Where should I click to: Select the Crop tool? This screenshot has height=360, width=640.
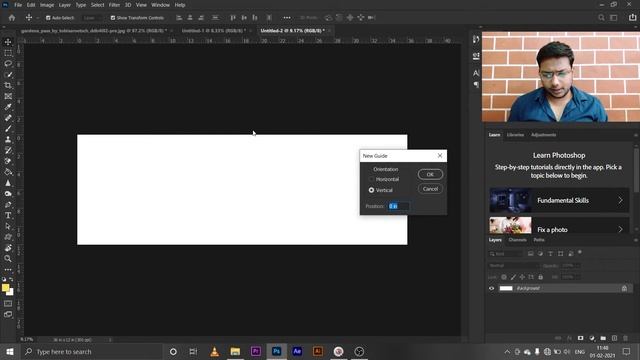[x=8, y=85]
